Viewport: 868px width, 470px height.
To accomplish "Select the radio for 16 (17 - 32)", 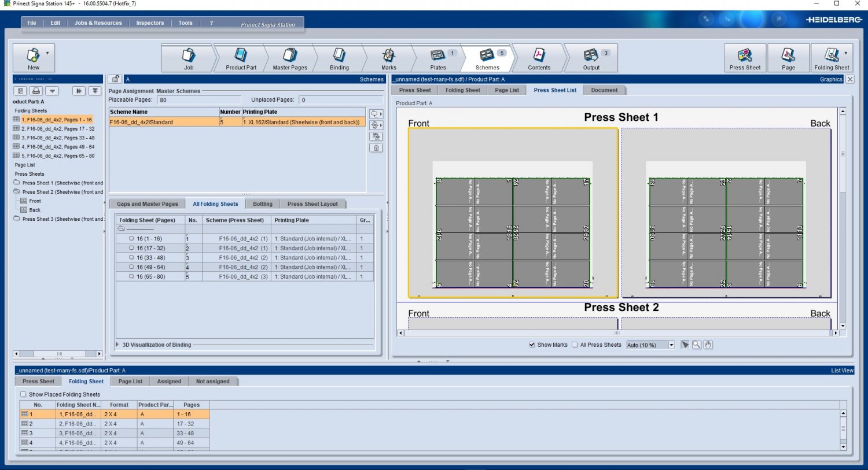I will [131, 248].
